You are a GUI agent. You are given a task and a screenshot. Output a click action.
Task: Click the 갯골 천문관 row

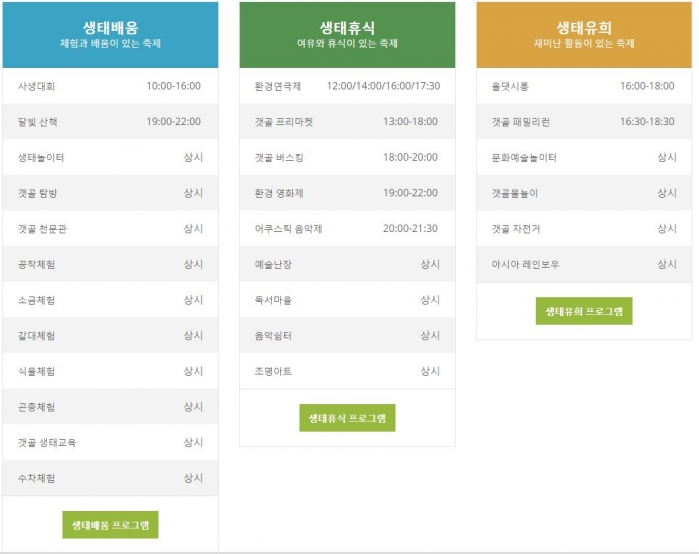point(110,229)
